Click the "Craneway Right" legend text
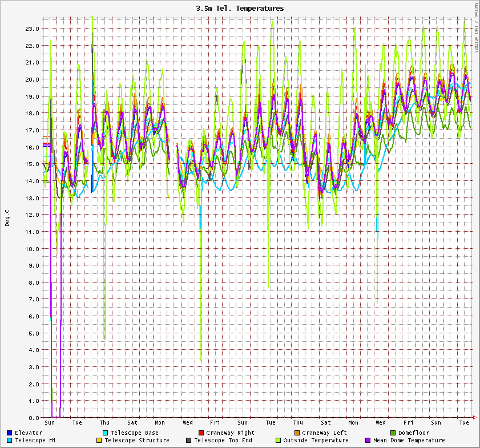Image resolution: width=480 pixels, height=448 pixels. (230, 433)
